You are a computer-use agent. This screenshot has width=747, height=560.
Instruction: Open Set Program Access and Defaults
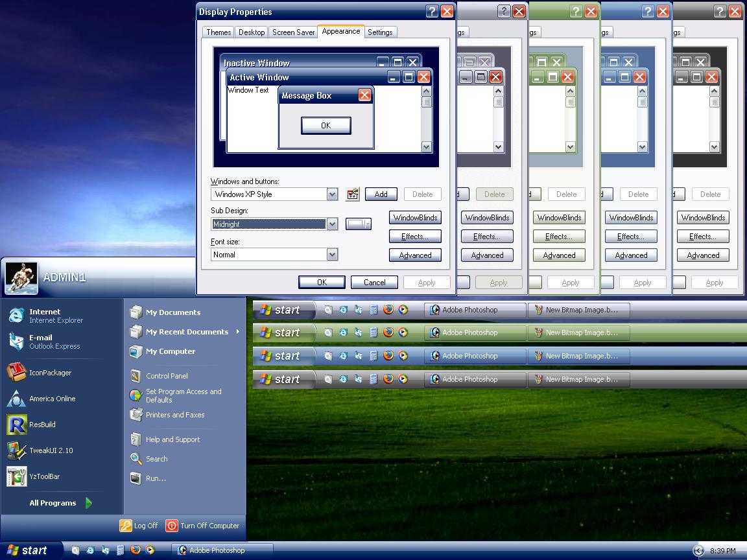point(176,396)
